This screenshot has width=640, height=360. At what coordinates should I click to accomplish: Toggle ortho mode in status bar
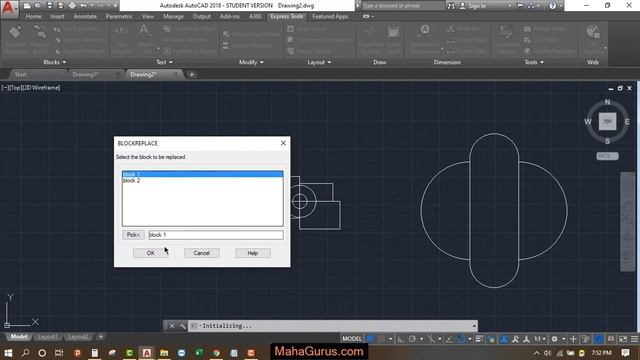point(401,339)
